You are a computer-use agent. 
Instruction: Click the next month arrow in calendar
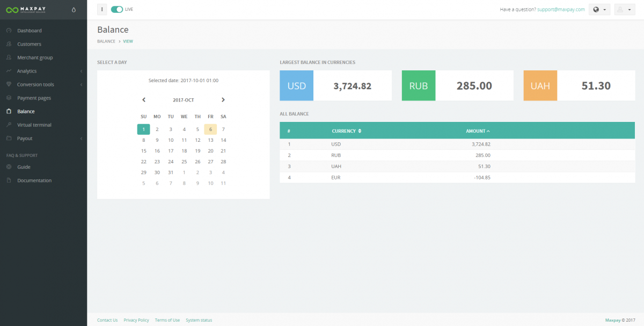pyautogui.click(x=223, y=99)
